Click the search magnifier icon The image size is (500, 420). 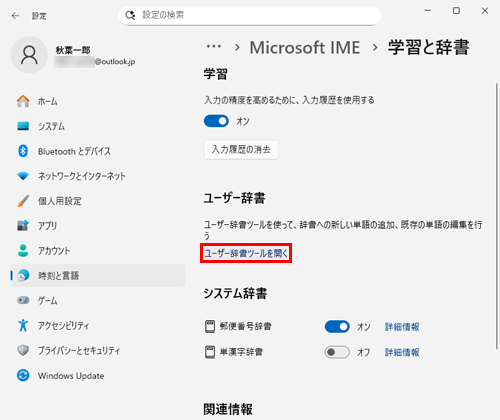pos(130,15)
